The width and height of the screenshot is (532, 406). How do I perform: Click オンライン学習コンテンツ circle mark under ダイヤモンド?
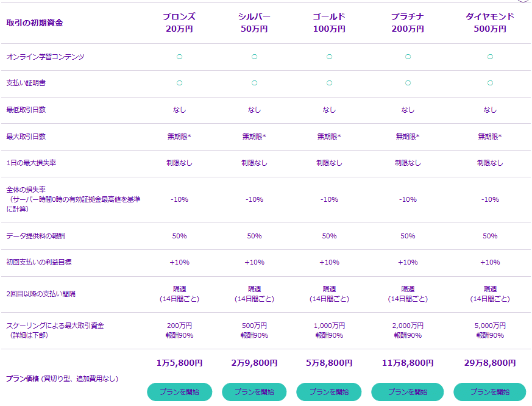(x=490, y=57)
